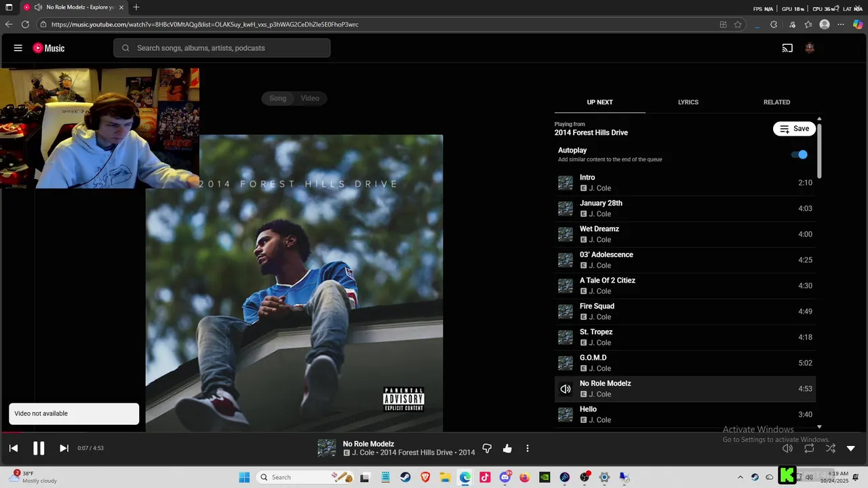Open Copilot sidebar icon

coord(858,24)
